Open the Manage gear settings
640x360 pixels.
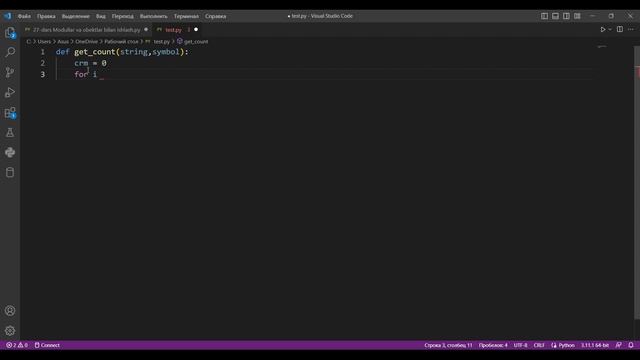click(10, 331)
